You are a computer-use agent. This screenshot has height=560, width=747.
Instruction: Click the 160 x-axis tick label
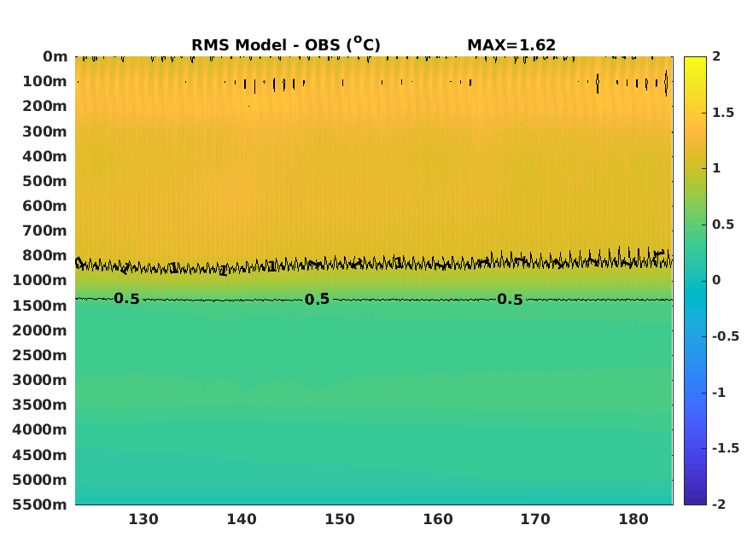click(x=438, y=519)
